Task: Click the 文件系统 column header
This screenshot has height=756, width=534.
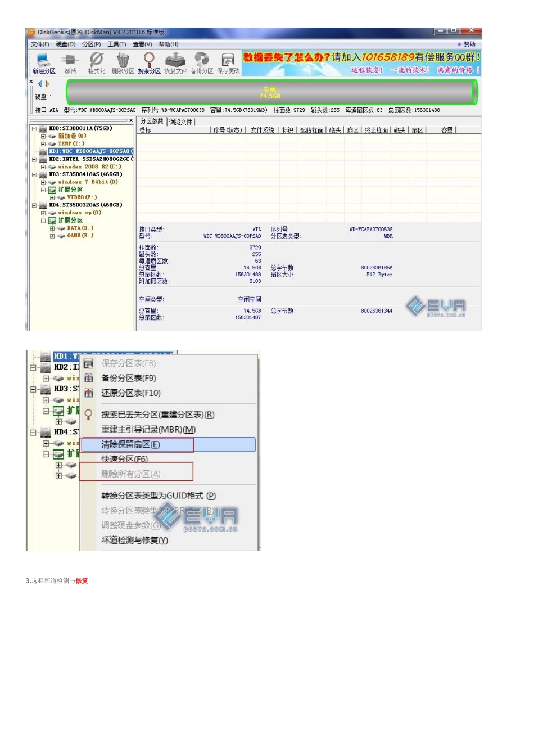Action: pyautogui.click(x=263, y=130)
